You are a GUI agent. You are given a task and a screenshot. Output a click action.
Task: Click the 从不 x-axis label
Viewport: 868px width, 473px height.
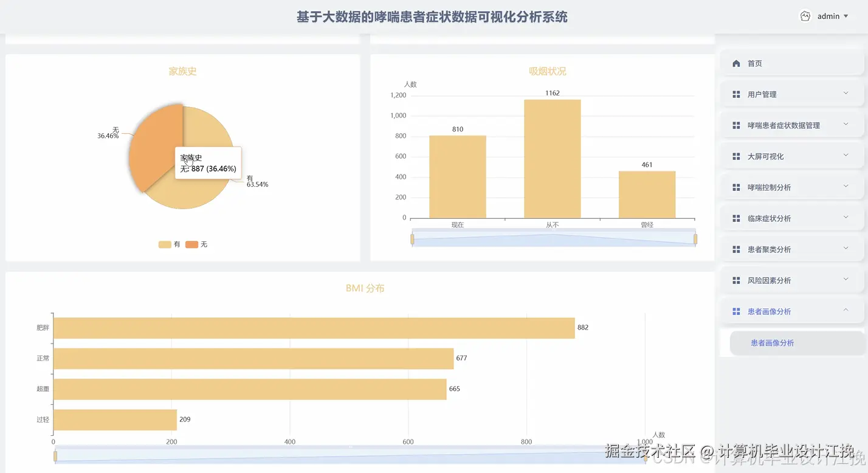tap(553, 224)
